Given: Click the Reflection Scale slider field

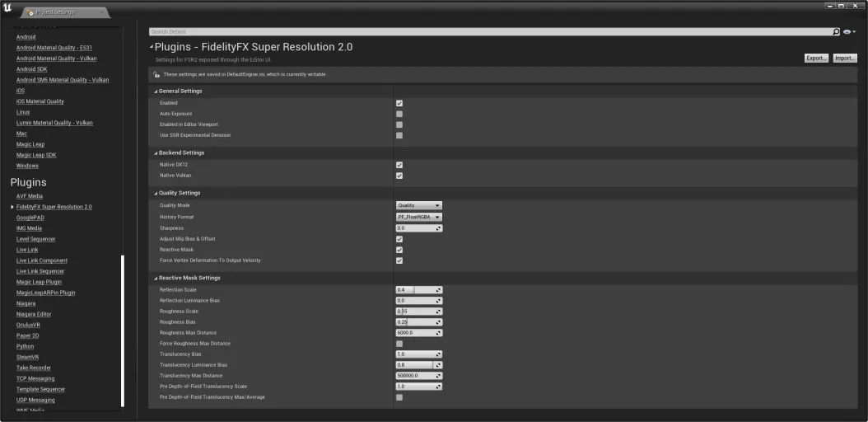Looking at the screenshot, I should tap(414, 290).
